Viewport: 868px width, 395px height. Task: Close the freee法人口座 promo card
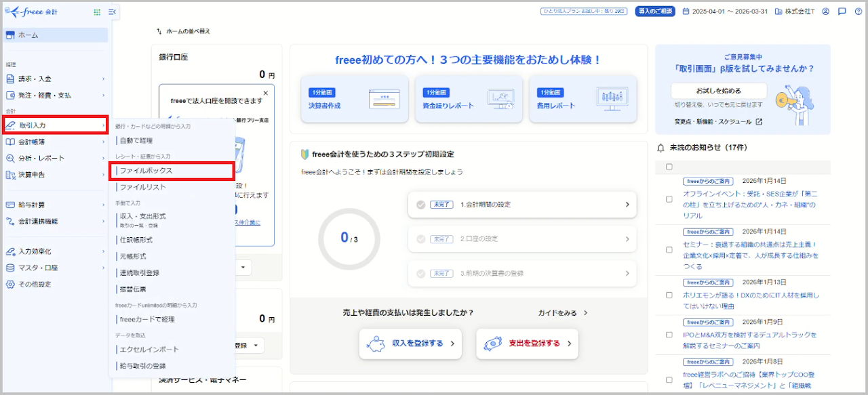pos(265,93)
